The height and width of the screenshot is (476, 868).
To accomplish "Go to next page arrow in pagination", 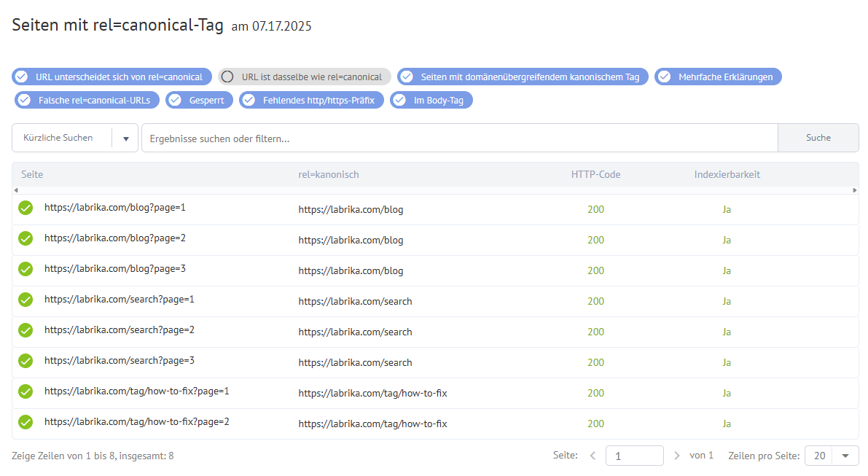I will [676, 456].
